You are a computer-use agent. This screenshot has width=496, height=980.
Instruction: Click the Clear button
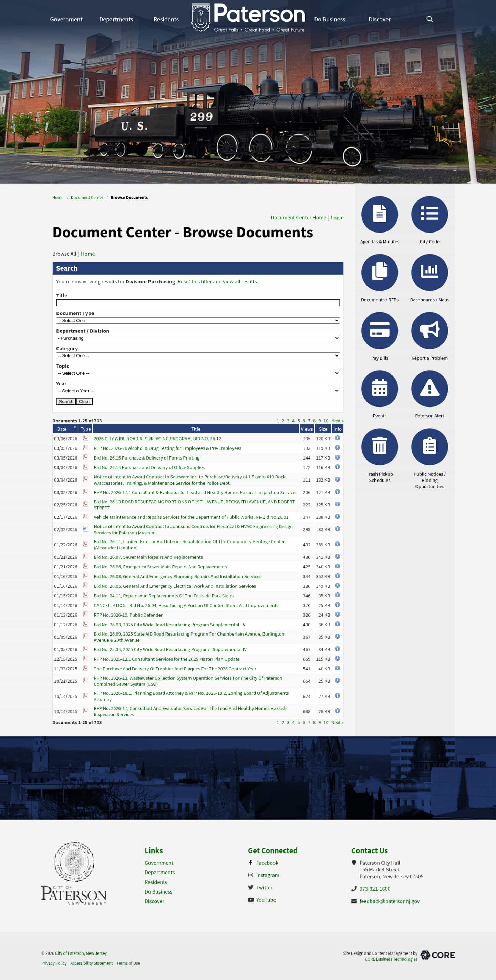[x=84, y=401]
